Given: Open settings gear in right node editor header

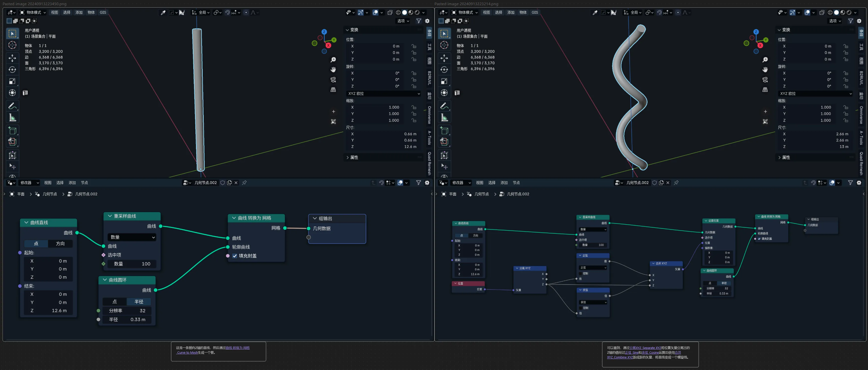Looking at the screenshot, I should click(859, 183).
